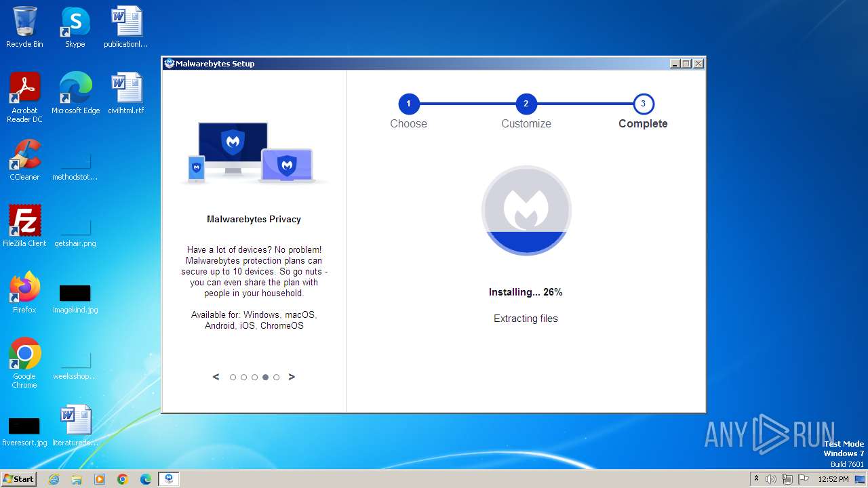Show hidden system tray icons
This screenshot has width=868, height=488.
[x=757, y=479]
